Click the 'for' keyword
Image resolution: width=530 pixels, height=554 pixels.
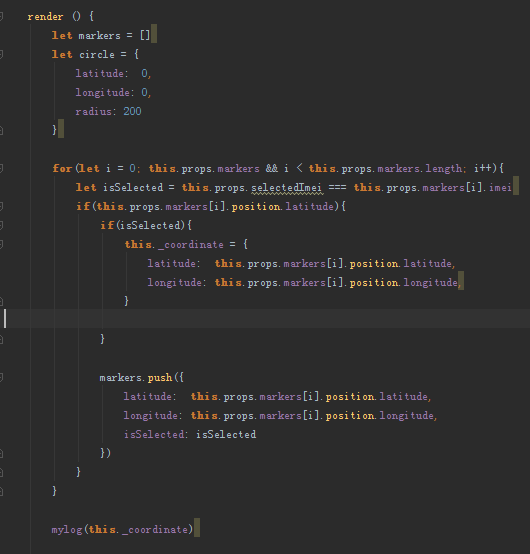click(x=63, y=168)
